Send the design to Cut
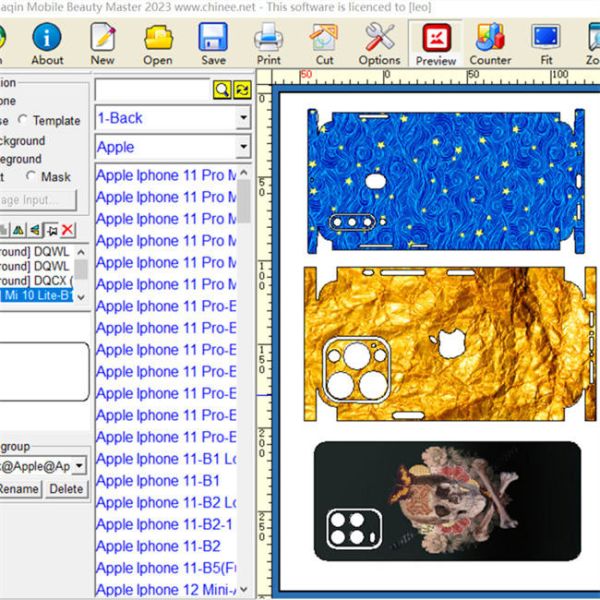This screenshot has width=600, height=600. pos(324,43)
